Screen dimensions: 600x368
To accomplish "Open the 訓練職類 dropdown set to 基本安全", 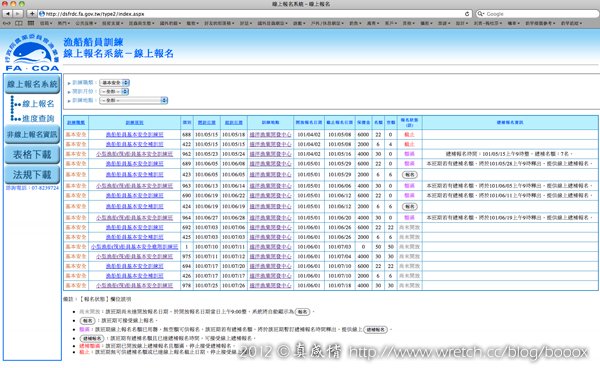I will tap(114, 83).
